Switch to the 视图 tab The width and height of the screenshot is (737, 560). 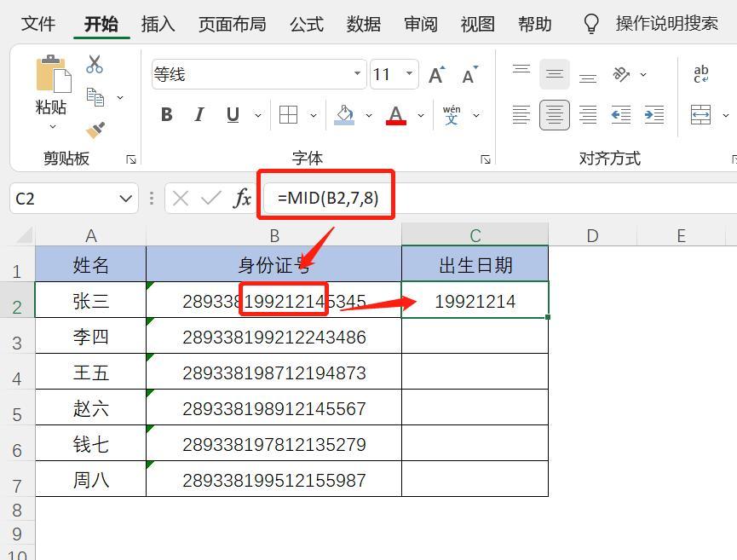click(x=477, y=24)
